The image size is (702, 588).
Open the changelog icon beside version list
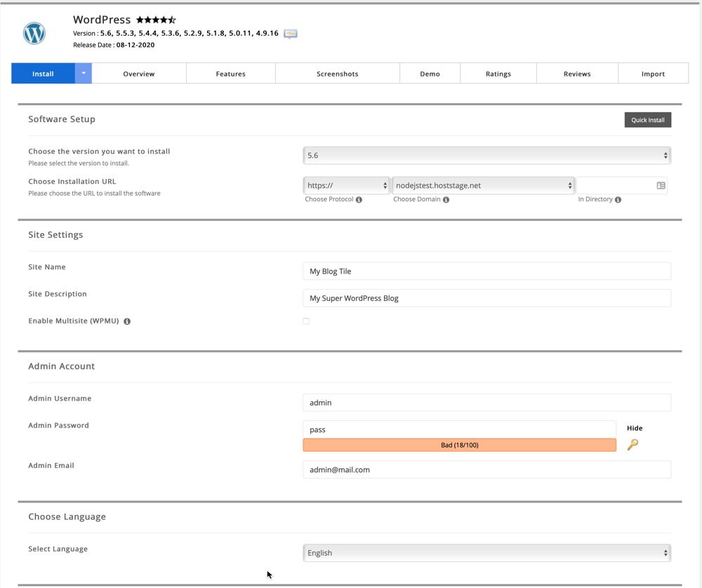(291, 34)
